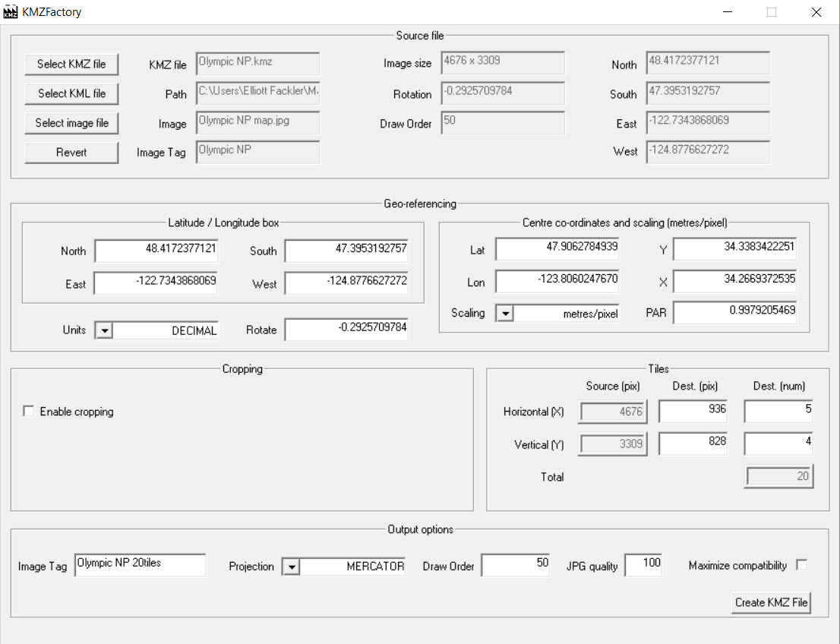Open the Scaling metres/pixel dropdown
Image resolution: width=840 pixels, height=644 pixels.
(504, 313)
